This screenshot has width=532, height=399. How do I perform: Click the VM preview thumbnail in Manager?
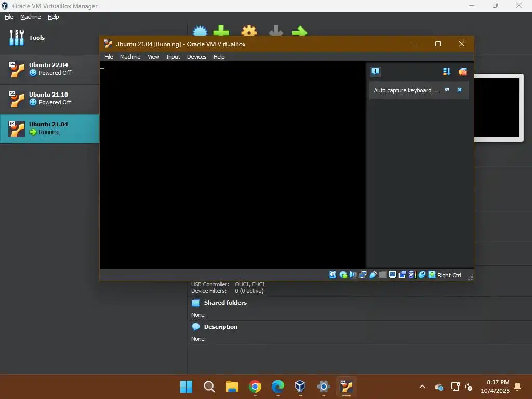point(497,108)
